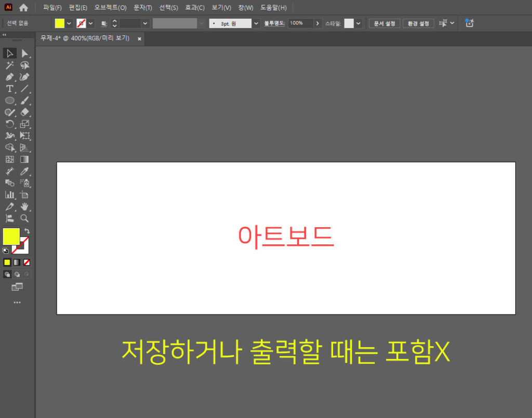The image size is (532, 418).
Task: Select the Paintbrush tool
Action: pos(24,100)
